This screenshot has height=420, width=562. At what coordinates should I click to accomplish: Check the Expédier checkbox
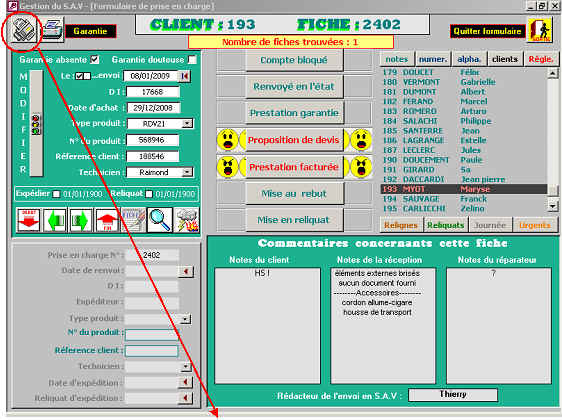tap(56, 194)
